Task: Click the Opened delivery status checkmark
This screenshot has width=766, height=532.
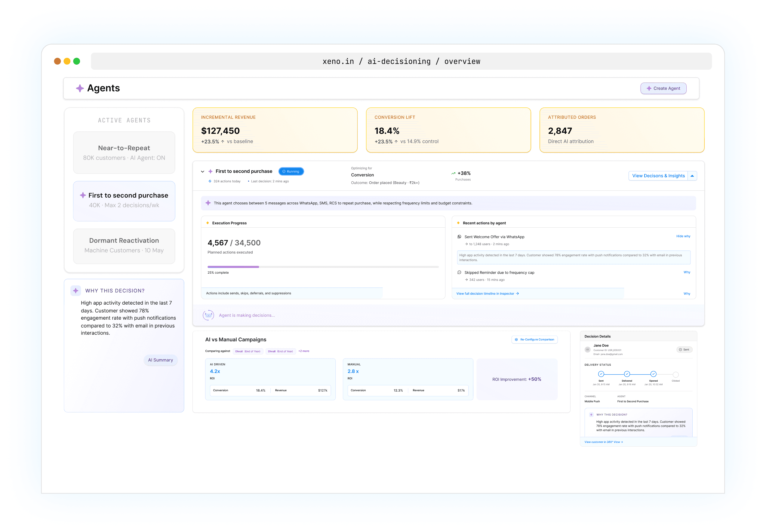Action: coord(653,374)
